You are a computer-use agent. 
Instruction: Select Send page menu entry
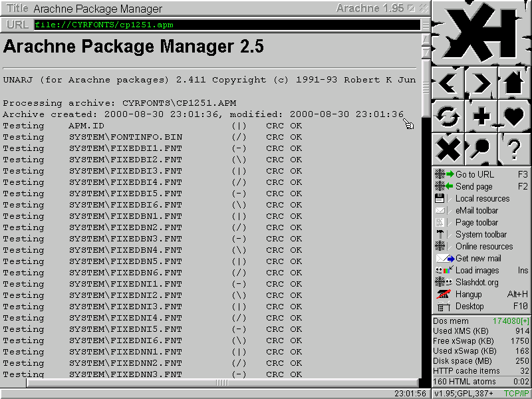481,186
